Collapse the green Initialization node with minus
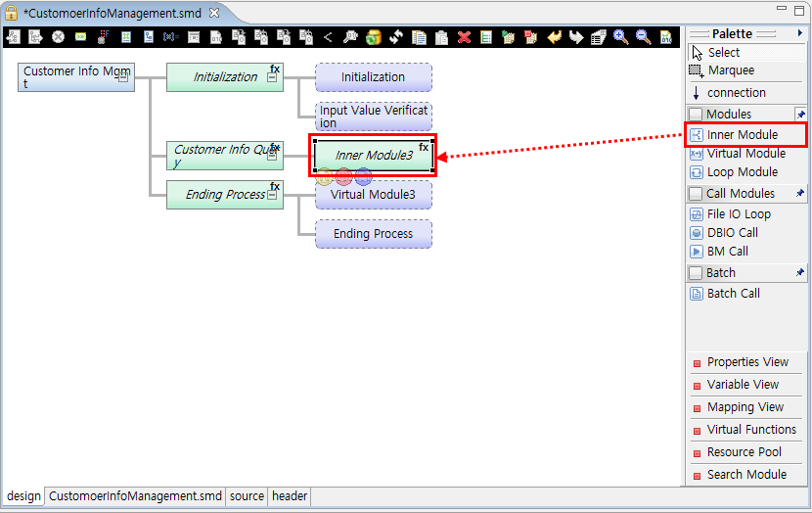812x513 pixels. tap(272, 77)
